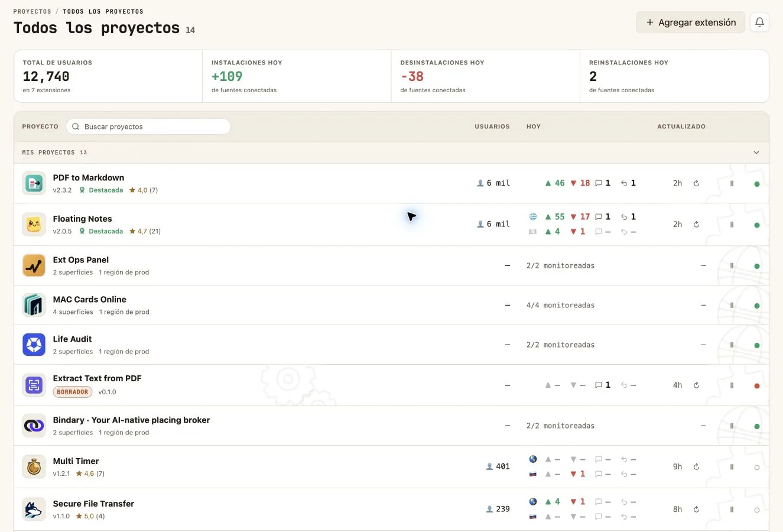The width and height of the screenshot is (783, 532).
Task: Click the Life Audit app icon
Action: 34,345
